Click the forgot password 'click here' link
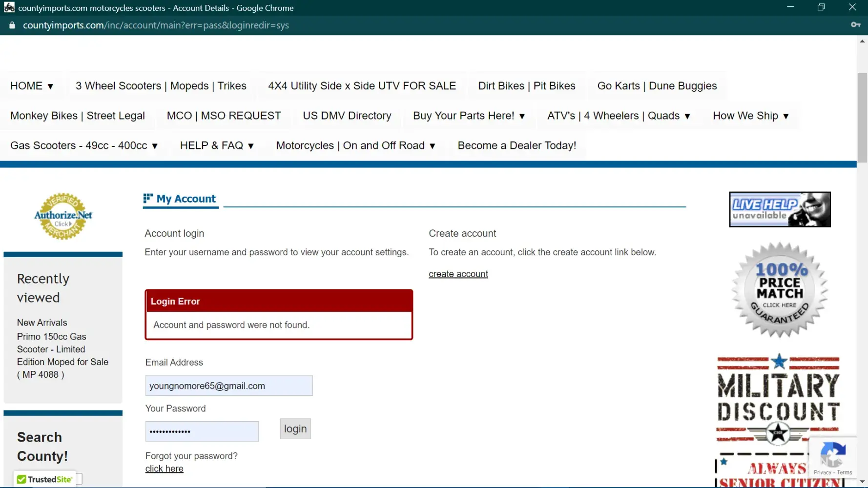Viewport: 868px width, 488px height. [164, 468]
